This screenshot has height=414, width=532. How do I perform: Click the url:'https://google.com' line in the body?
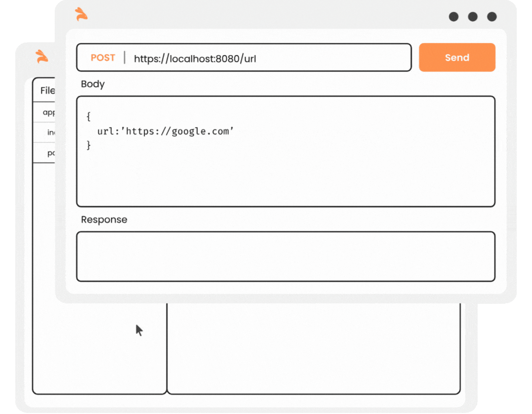click(165, 131)
